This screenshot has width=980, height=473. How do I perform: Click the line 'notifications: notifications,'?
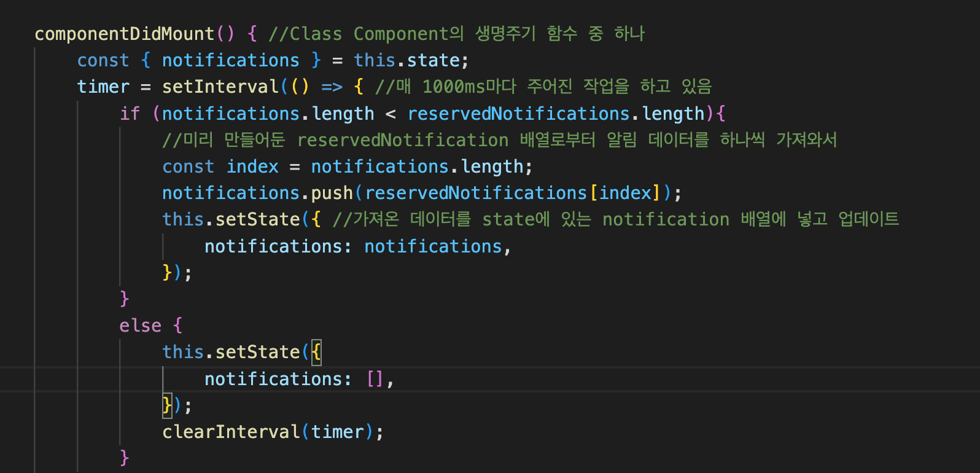point(358,246)
